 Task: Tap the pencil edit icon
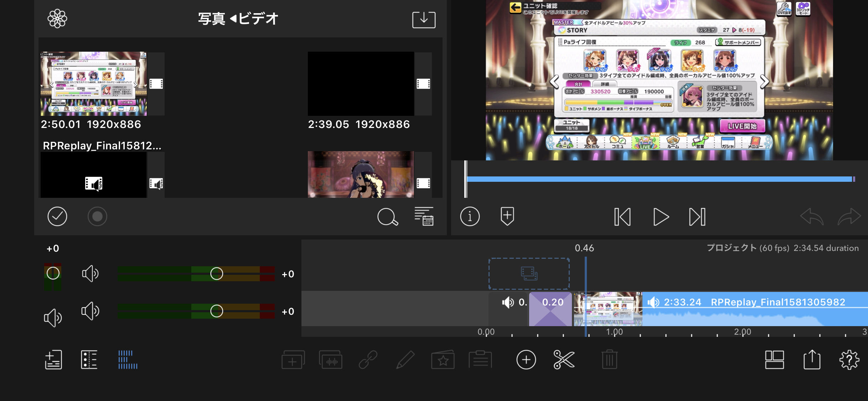pyautogui.click(x=405, y=359)
